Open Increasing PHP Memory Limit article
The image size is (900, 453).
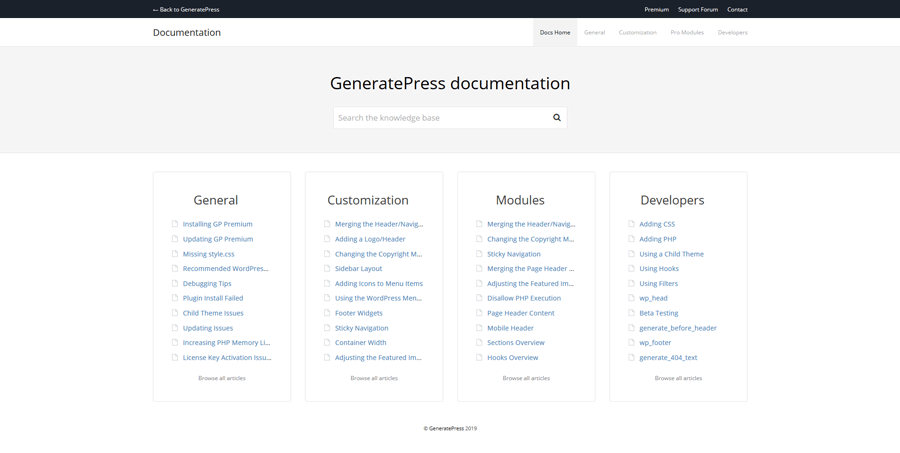tap(226, 342)
